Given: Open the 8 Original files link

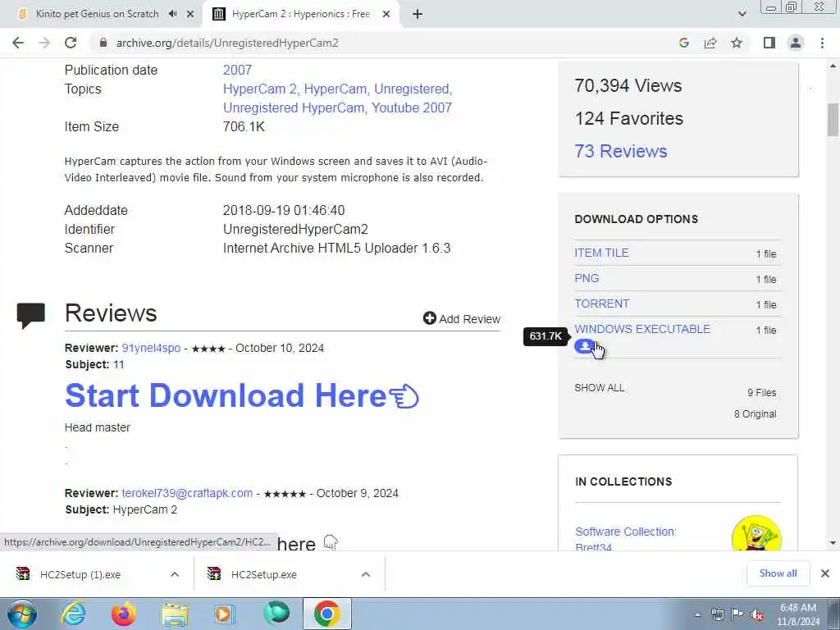Looking at the screenshot, I should point(755,413).
